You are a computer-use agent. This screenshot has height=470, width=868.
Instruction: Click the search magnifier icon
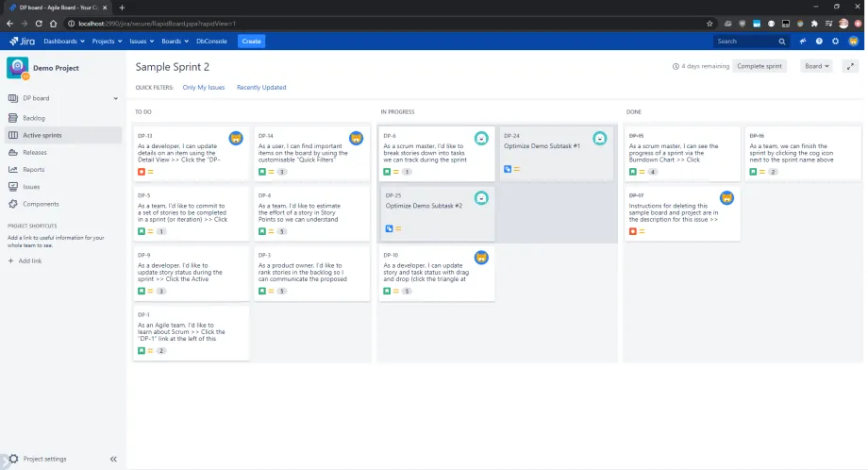pos(781,42)
